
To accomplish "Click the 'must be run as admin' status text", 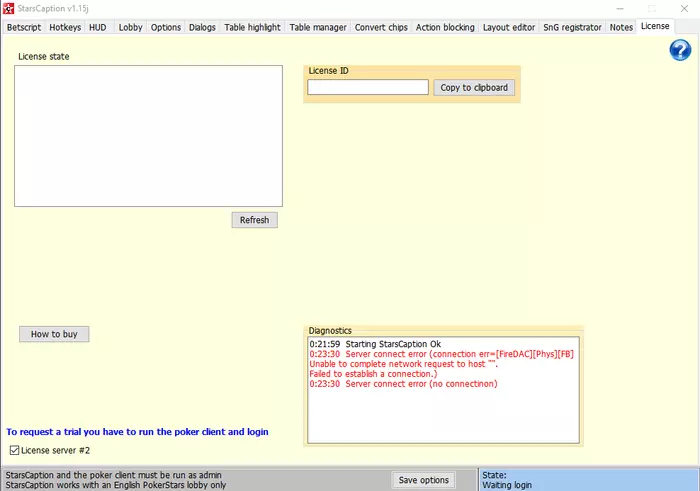I will 113,475.
